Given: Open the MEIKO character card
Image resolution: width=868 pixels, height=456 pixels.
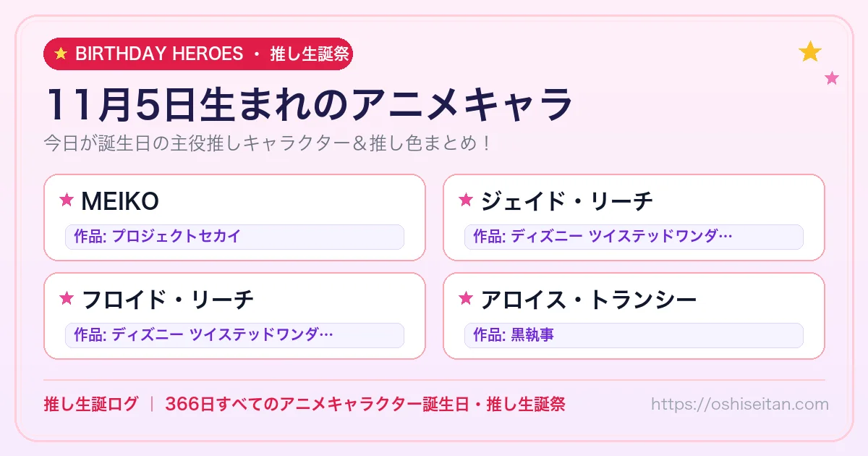Looking at the screenshot, I should tap(234, 217).
